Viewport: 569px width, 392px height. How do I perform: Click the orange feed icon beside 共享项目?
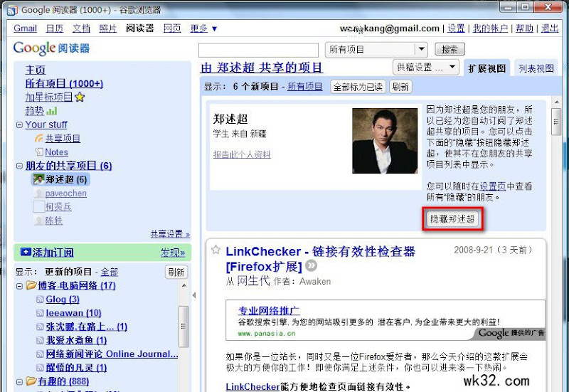(x=39, y=138)
